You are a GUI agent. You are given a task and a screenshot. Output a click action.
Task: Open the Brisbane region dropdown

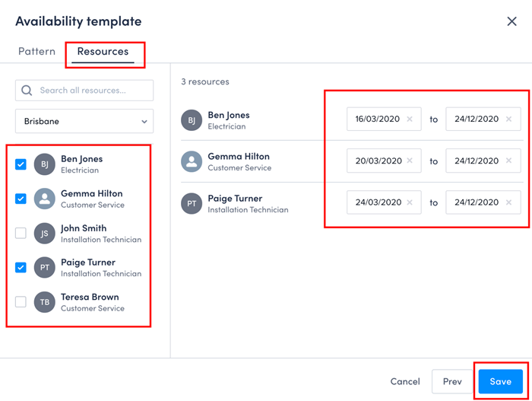coord(84,121)
